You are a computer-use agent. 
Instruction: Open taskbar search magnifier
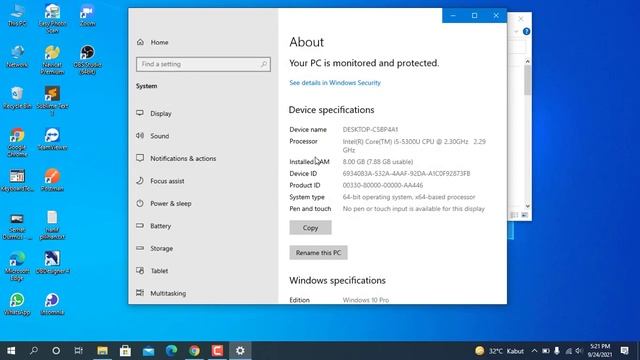34,351
